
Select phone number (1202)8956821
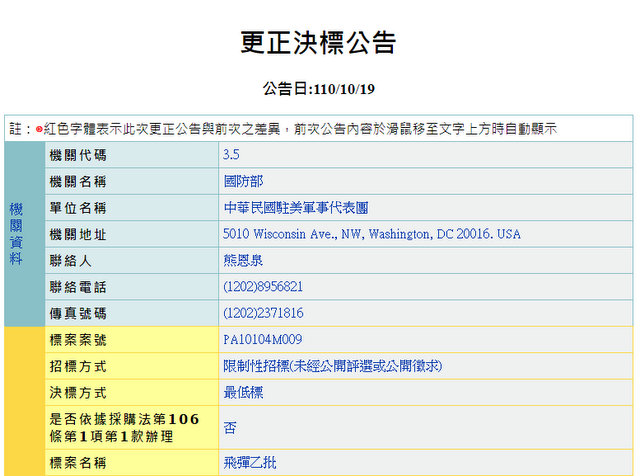[x=263, y=287]
